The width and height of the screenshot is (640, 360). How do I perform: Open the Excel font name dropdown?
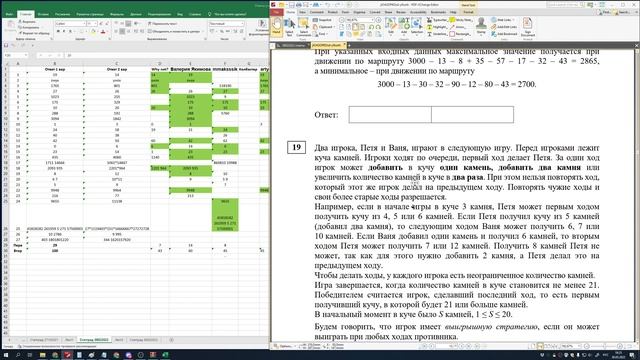(84, 24)
